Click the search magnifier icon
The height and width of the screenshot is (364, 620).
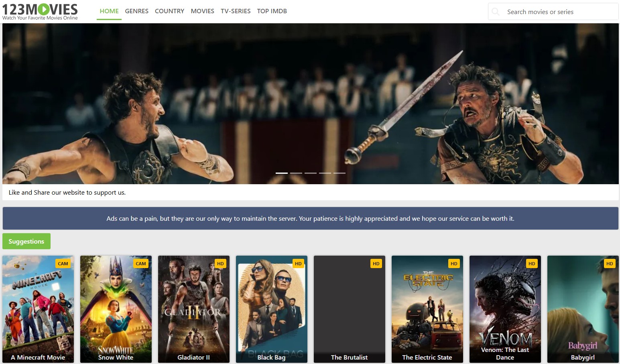496,12
